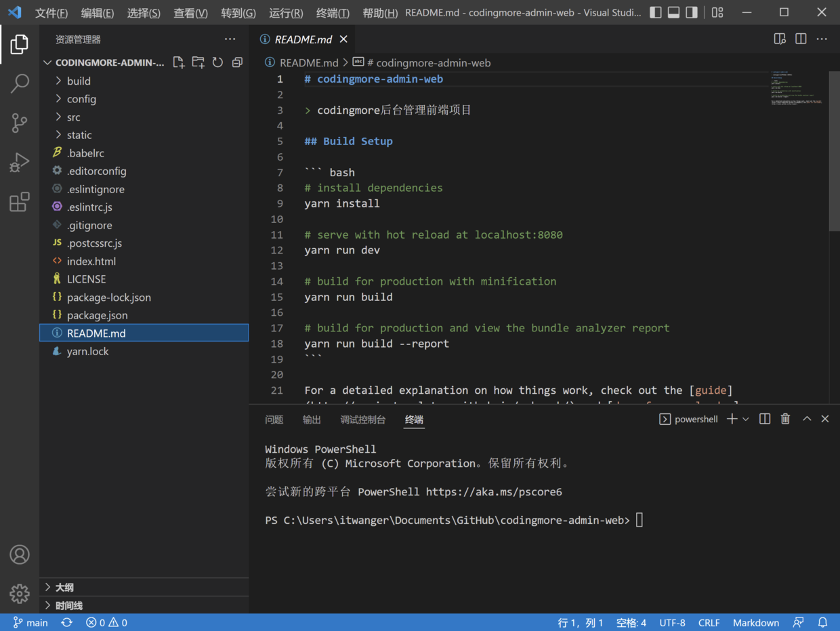
Task: Open markdown preview to the side
Action: 780,39
